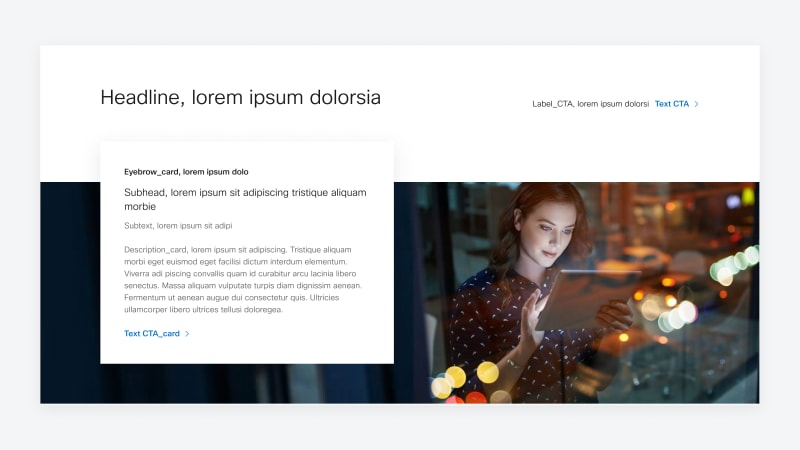The image size is (800, 450).
Task: Click the Eyebrow_card label in the card
Action: tap(186, 172)
